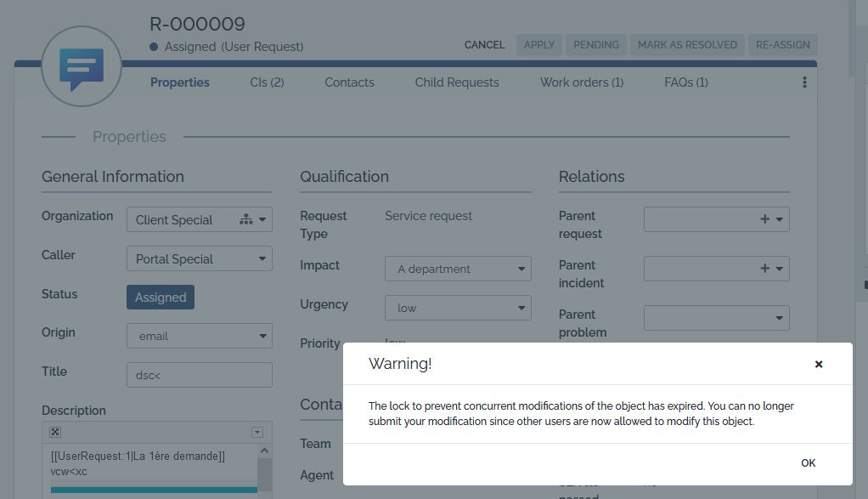Maximize the Description editor using expand icon
This screenshot has height=499, width=868.
pos(55,432)
